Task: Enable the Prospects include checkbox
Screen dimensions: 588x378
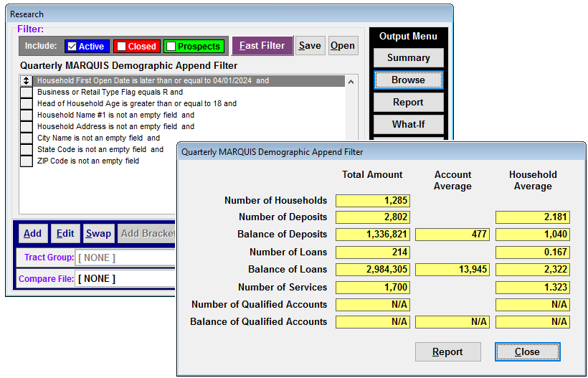Action: 171,47
